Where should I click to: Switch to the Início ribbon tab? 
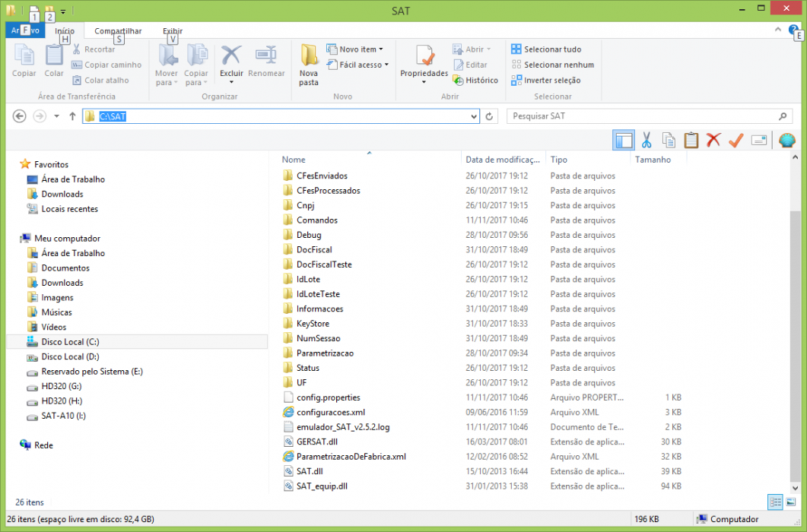coord(65,31)
